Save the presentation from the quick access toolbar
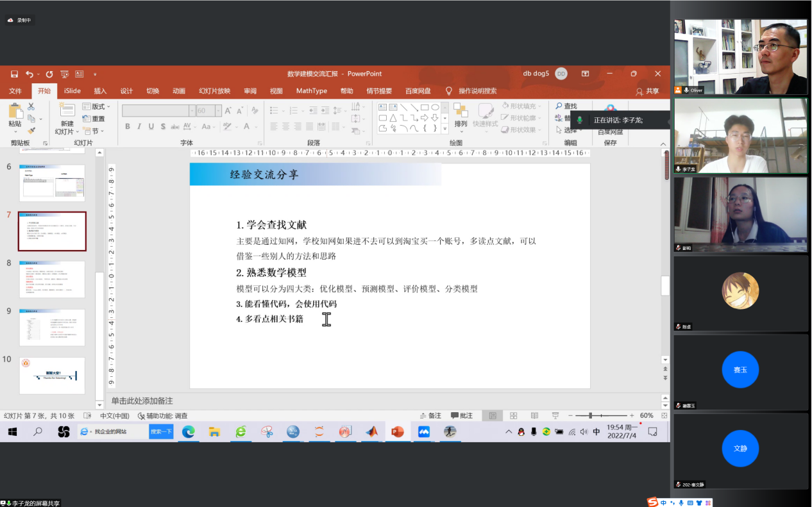812x507 pixels. (14, 74)
